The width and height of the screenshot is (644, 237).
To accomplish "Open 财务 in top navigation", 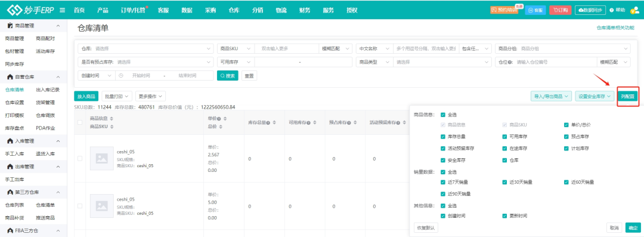I will pos(305,10).
